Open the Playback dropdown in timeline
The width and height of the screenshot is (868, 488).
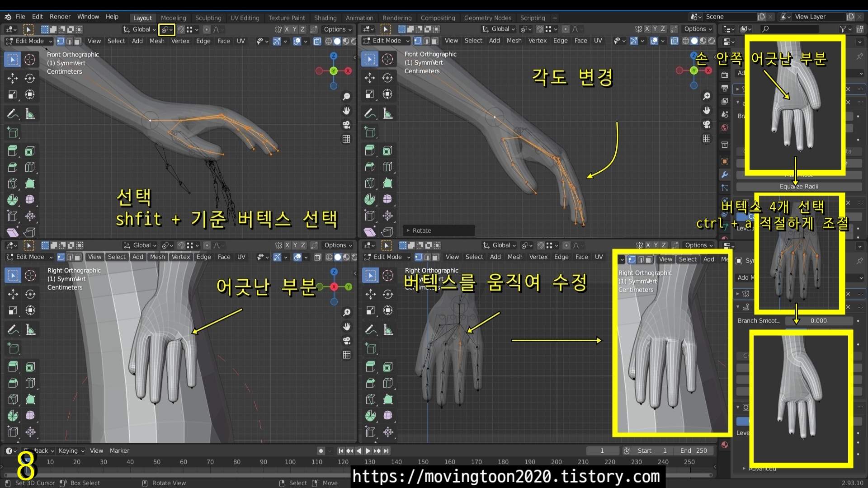39,451
